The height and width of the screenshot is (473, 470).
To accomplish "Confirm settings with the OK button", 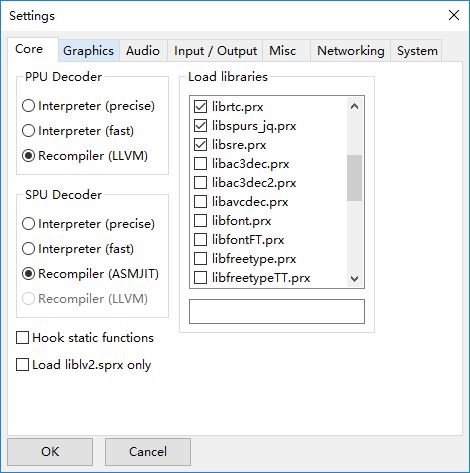I will coord(50,452).
